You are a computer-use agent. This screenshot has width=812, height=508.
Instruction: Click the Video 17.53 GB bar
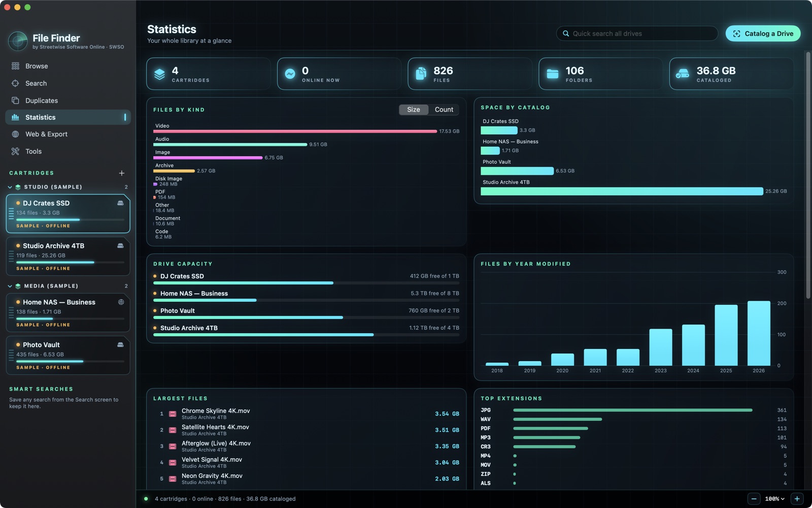295,131
